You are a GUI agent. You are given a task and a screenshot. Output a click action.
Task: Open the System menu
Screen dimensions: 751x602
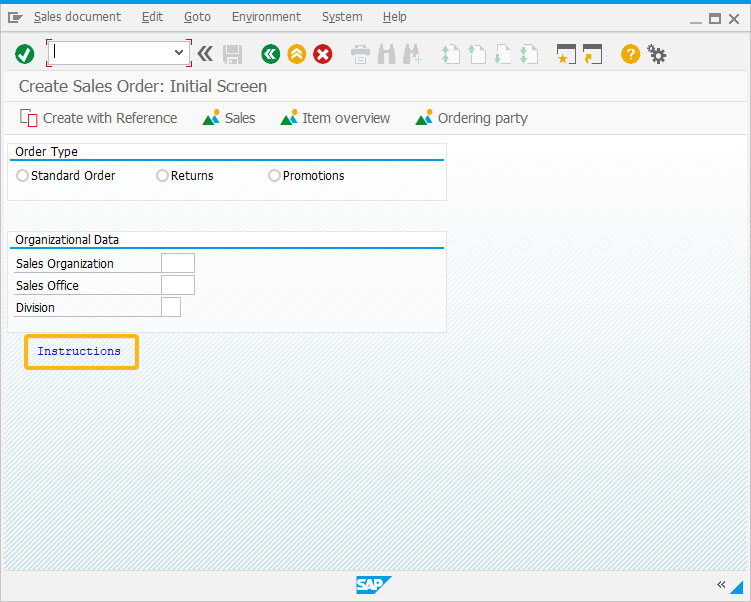click(342, 17)
